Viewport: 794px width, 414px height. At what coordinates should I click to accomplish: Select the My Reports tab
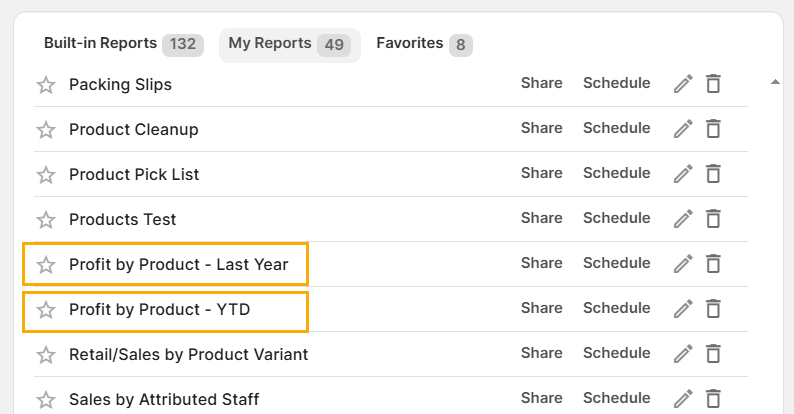point(288,44)
